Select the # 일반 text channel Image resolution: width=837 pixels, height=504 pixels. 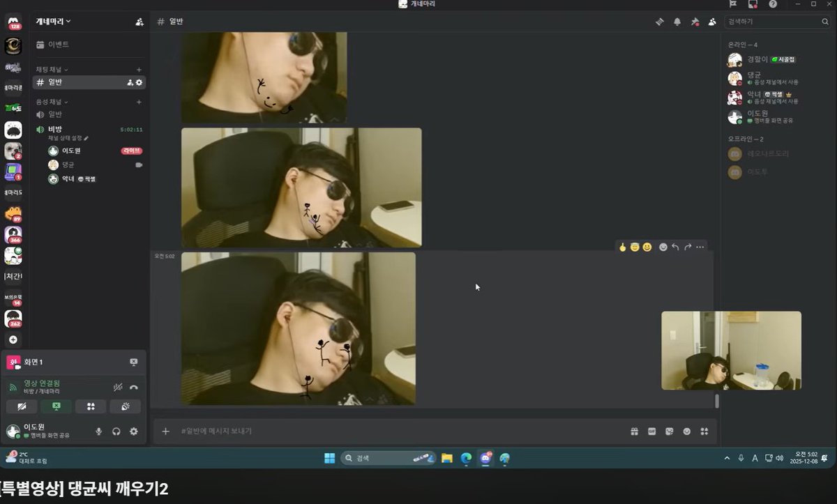89,82
